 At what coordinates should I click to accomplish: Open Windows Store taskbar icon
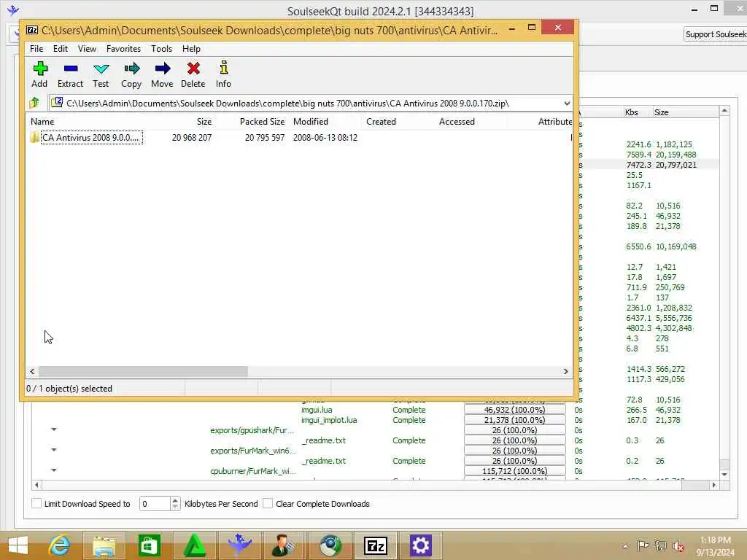coord(149,545)
